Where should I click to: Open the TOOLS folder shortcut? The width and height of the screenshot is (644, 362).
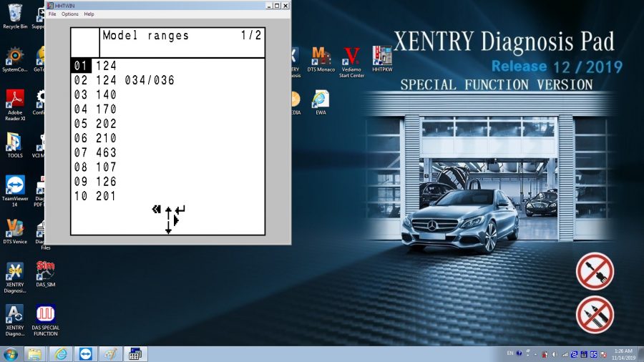(x=15, y=145)
